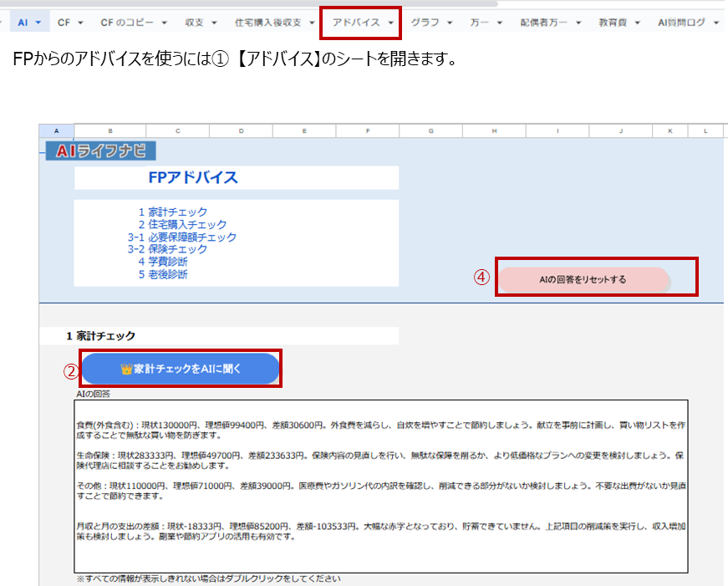The height and width of the screenshot is (586, 728).
Task: Expand the CF tab dropdown arrow
Action: [80, 23]
